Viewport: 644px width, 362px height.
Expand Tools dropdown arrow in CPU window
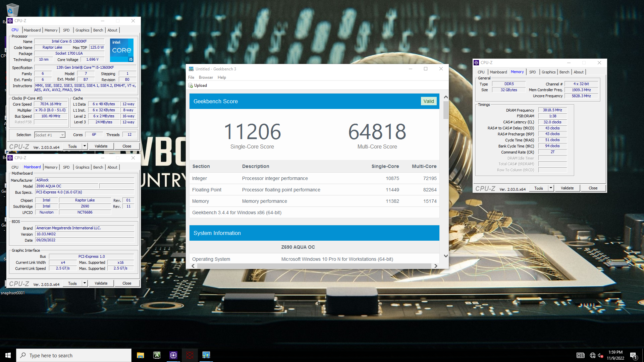[85, 146]
